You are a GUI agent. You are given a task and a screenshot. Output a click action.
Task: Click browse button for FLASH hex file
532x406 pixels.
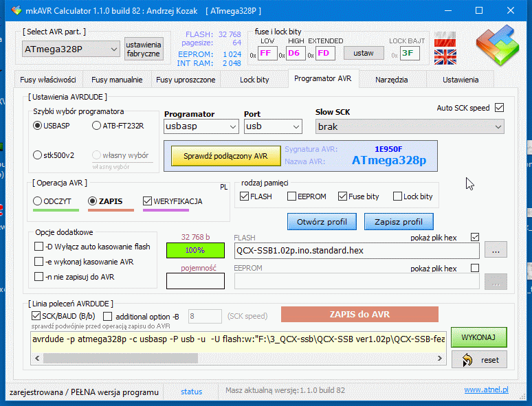(x=496, y=250)
